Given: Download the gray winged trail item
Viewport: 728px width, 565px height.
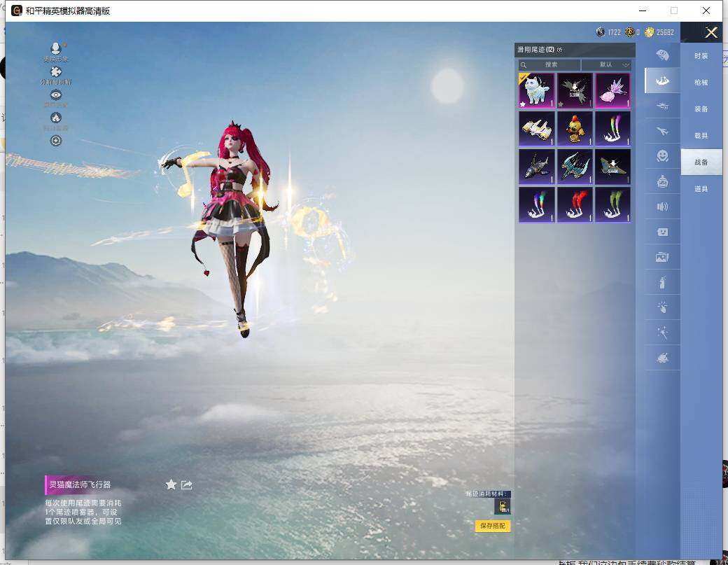Looking at the screenshot, I should tap(575, 90).
